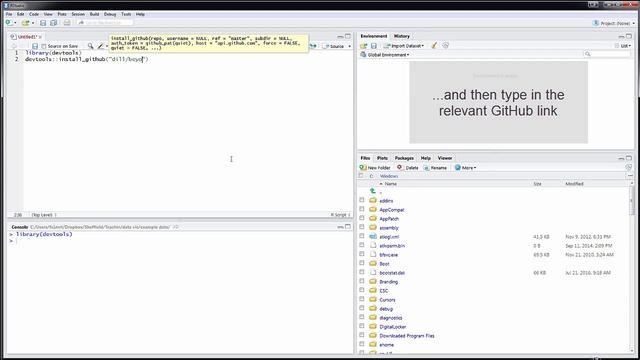Open the recent files dropdown arrow

(x=33, y=23)
